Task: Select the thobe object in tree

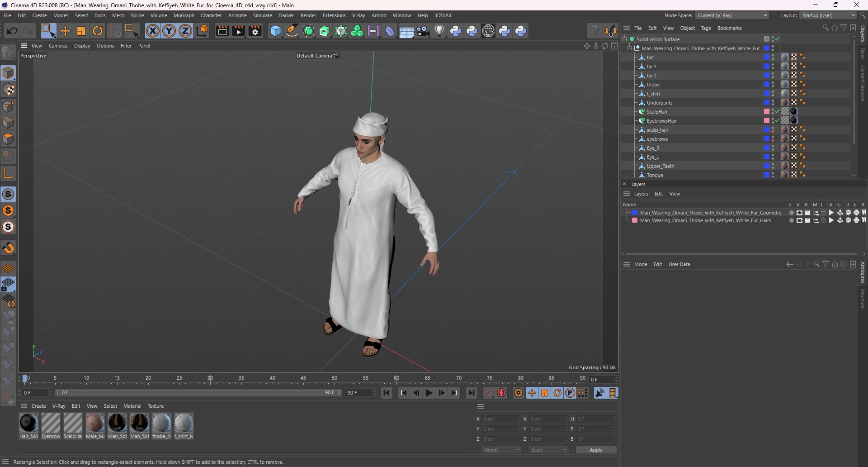Action: tap(653, 85)
